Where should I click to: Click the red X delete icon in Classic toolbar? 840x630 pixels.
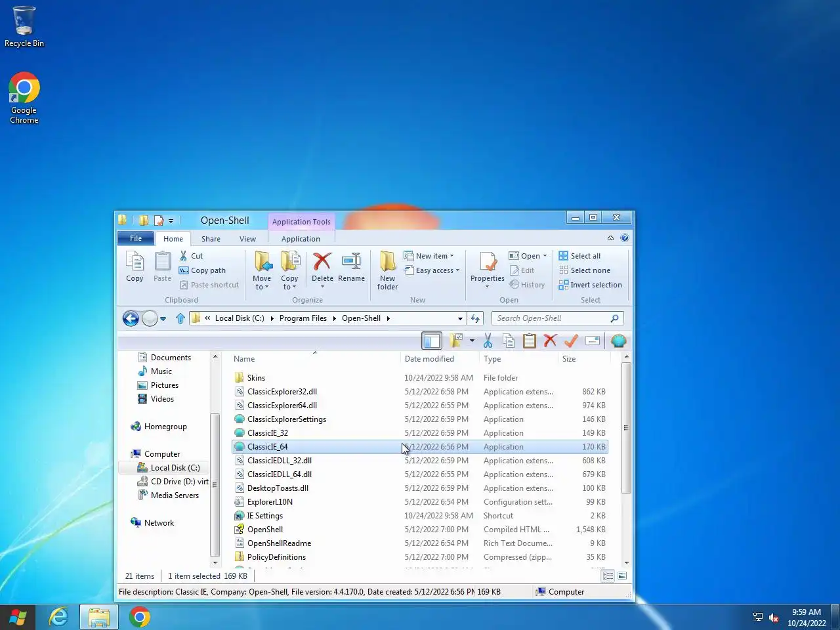tap(550, 341)
